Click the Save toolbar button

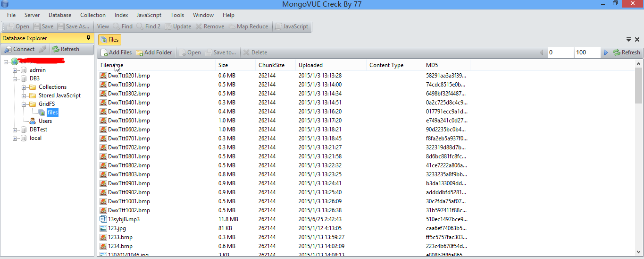(43, 26)
